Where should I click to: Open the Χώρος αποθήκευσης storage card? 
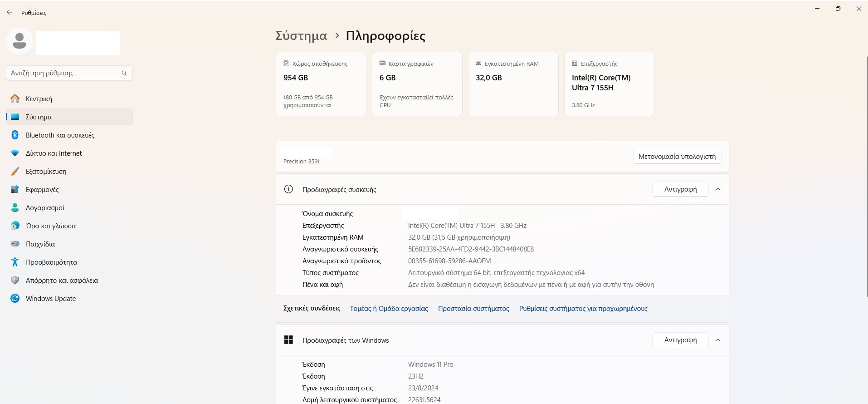click(321, 84)
